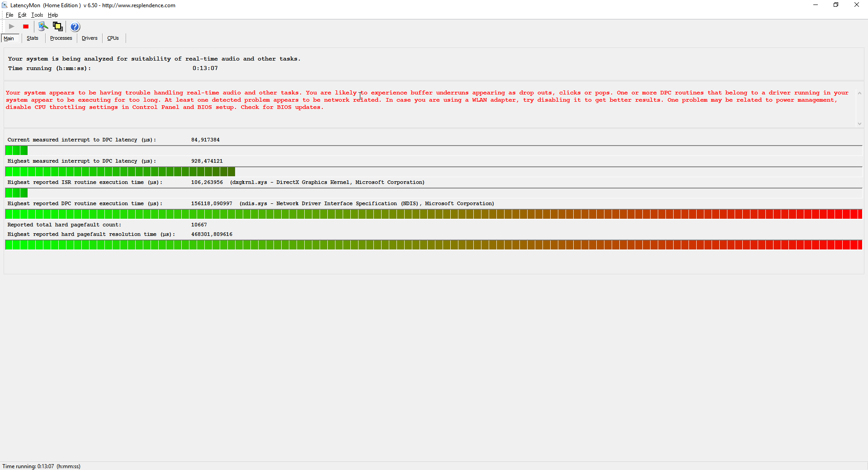Stop the latency monitor with red square
This screenshot has width=868, height=470.
point(26,27)
